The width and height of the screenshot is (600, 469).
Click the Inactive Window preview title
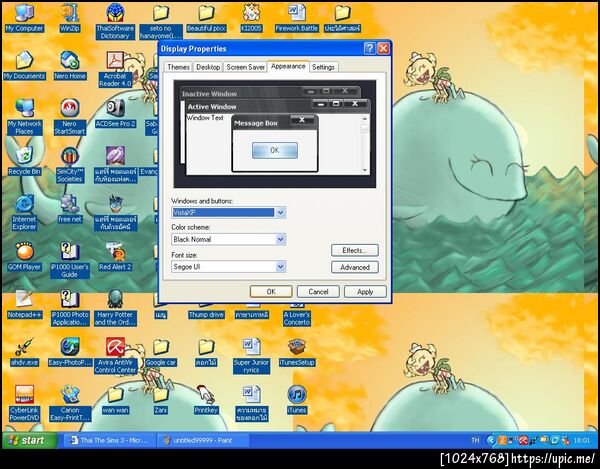pyautogui.click(x=209, y=94)
